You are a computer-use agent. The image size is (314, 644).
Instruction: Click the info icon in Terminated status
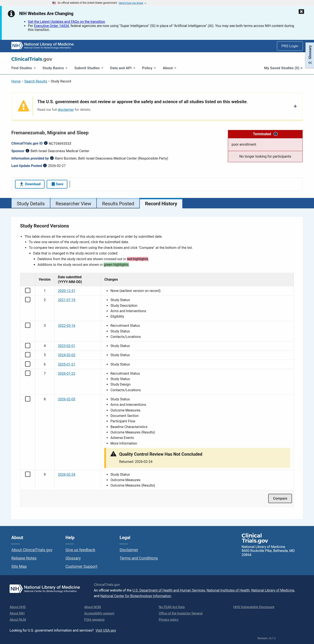tap(275, 134)
